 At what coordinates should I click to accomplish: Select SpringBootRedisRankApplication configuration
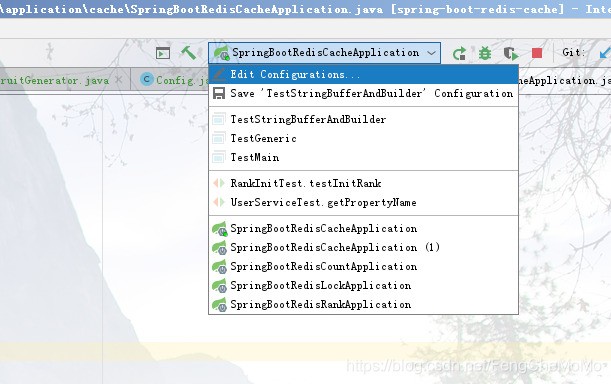(x=363, y=304)
